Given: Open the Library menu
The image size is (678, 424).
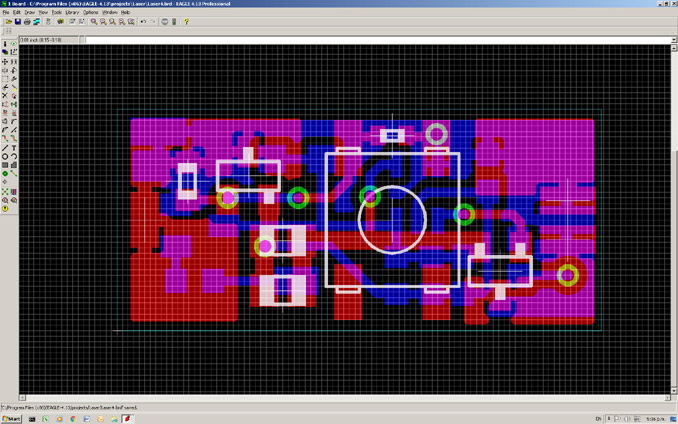Looking at the screenshot, I should click(72, 13).
